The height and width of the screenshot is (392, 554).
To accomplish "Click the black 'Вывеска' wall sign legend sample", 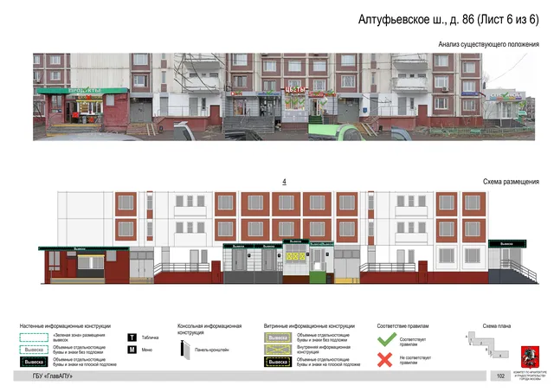I will 34,362.
